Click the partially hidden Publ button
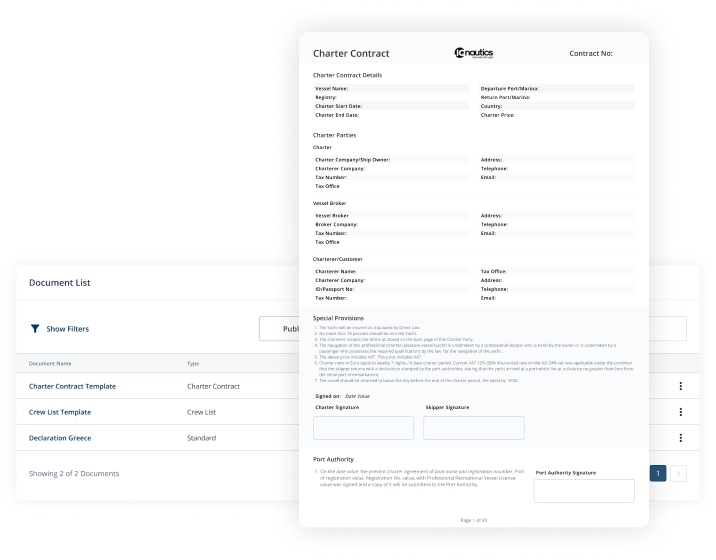716x560 pixels. pyautogui.click(x=279, y=328)
